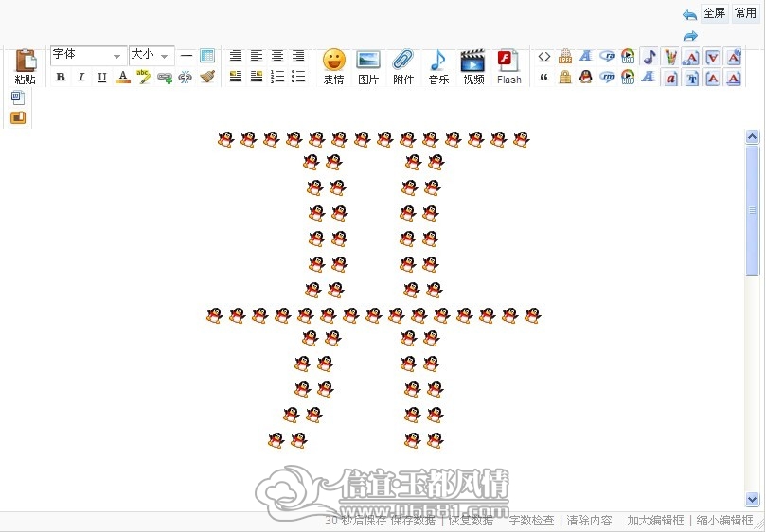Click the 缩小编辑框 link
The width and height of the screenshot is (766, 532).
click(x=725, y=521)
